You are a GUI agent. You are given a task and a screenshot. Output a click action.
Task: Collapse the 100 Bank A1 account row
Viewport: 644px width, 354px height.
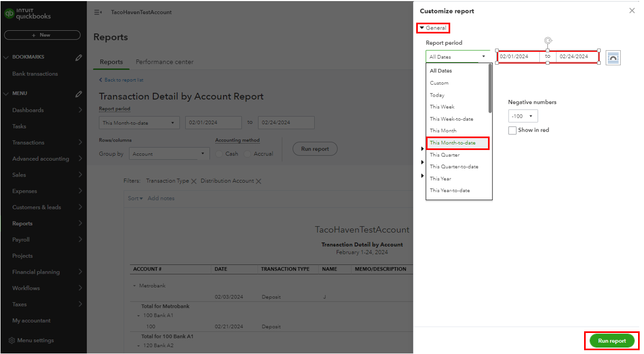pyautogui.click(x=138, y=316)
